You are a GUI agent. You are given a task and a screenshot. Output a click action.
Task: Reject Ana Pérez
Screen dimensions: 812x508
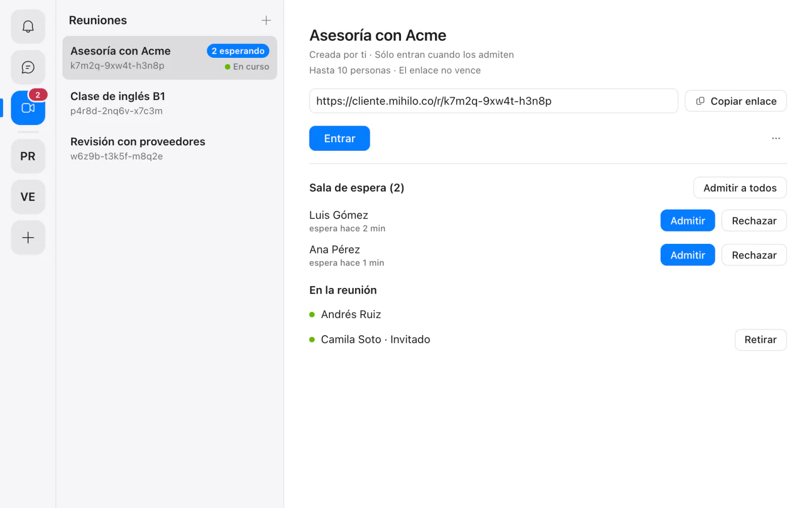[x=754, y=255]
